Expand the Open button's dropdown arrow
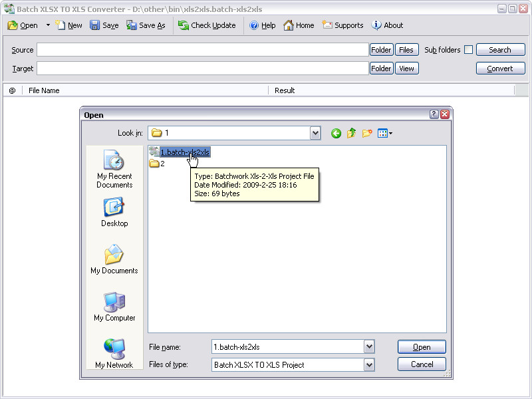532x399 pixels. 48,25
